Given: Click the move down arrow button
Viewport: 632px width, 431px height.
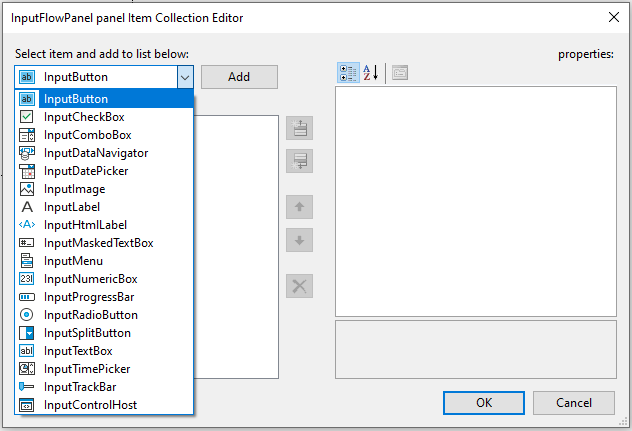Looking at the screenshot, I should tap(300, 240).
